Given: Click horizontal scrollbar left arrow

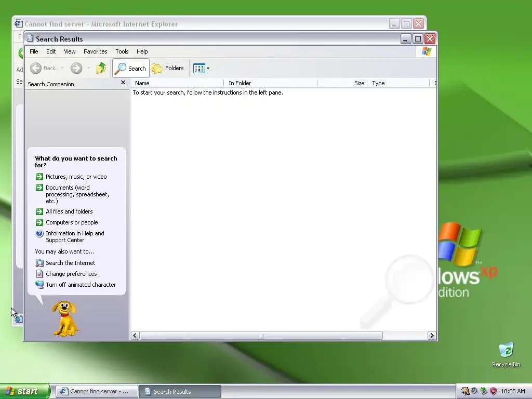Looking at the screenshot, I should click(x=135, y=336).
